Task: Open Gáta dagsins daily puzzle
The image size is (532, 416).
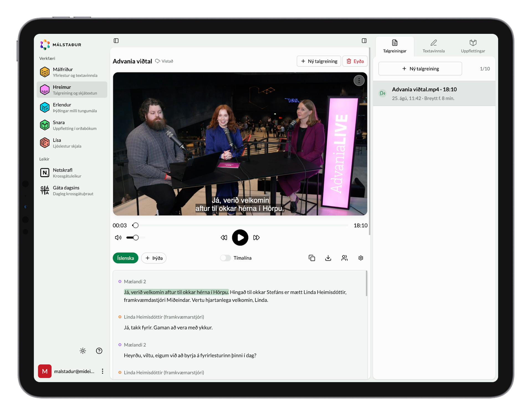Action: [72, 190]
